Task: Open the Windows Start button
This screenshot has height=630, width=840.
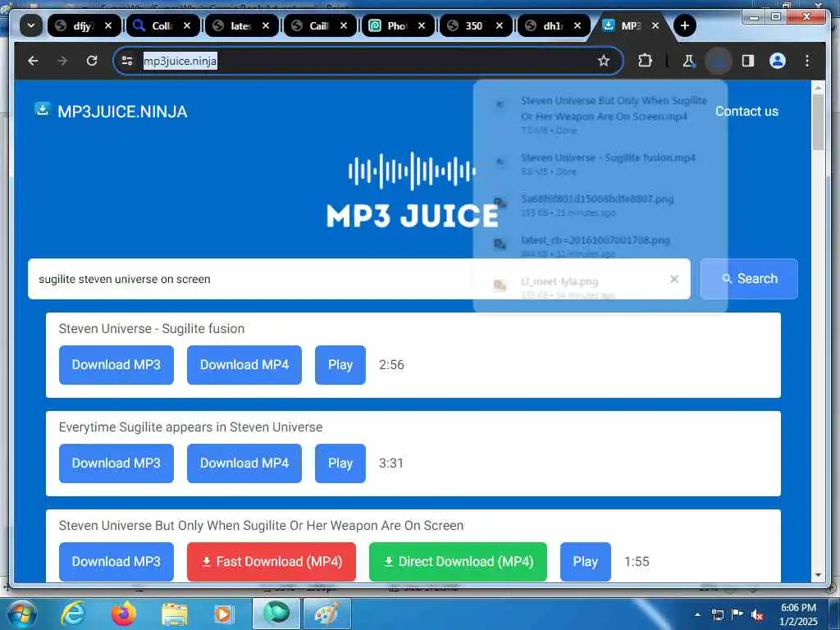Action: 21,614
